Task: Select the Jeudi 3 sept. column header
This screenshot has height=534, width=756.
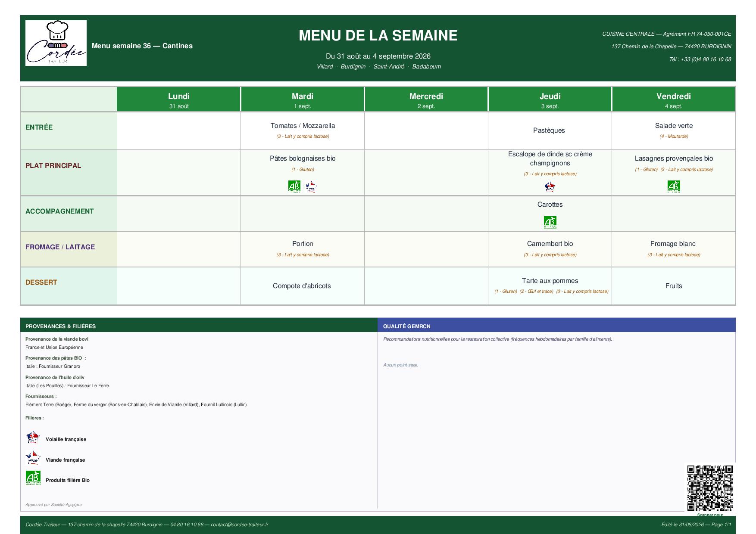Action: (550, 99)
